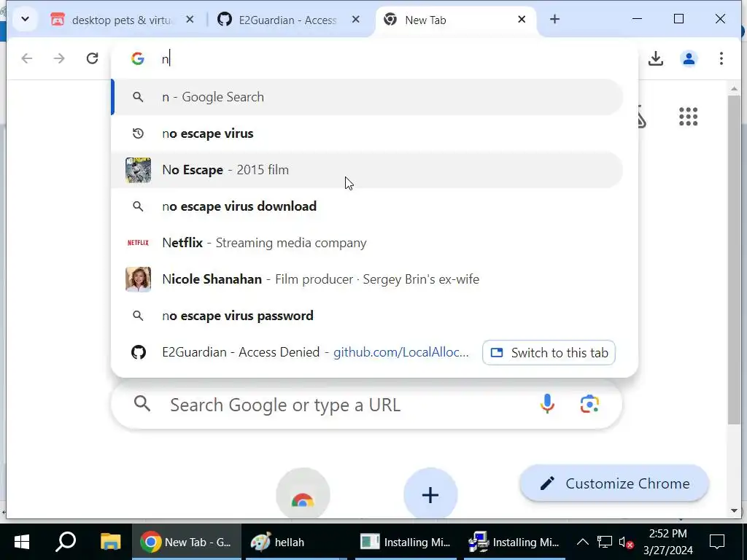Open the taskbar clock and date
Screen dimensions: 747x560
pyautogui.click(x=668, y=542)
